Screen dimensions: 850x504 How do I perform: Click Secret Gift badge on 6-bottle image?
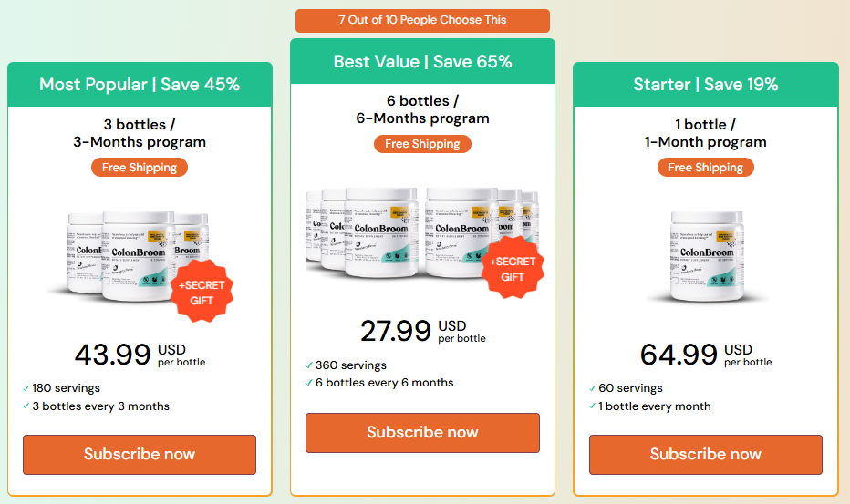(x=513, y=268)
